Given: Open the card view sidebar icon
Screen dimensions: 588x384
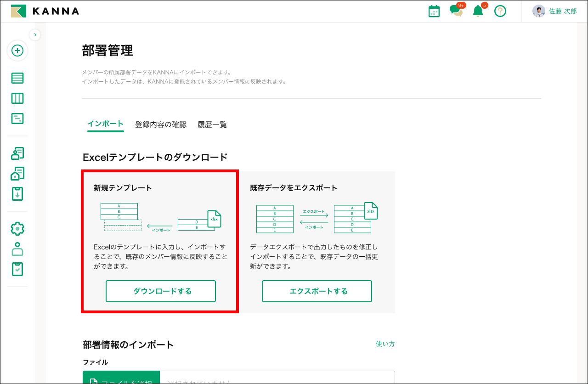Looking at the screenshot, I should pyautogui.click(x=17, y=118).
